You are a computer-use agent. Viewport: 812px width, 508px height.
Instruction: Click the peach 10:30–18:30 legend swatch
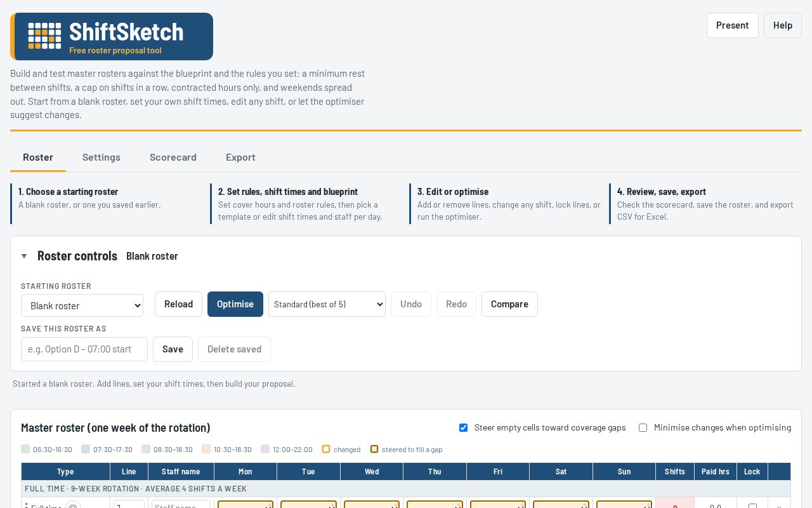click(x=206, y=449)
